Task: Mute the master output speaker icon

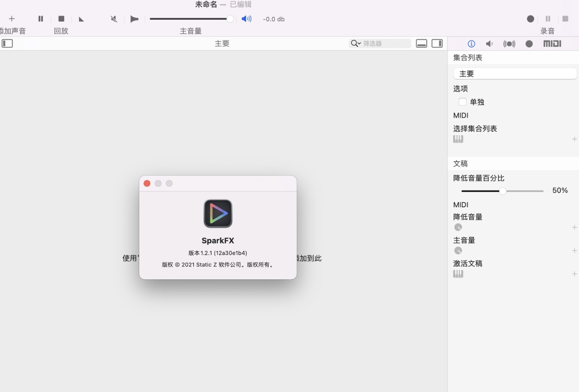Action: 247,19
